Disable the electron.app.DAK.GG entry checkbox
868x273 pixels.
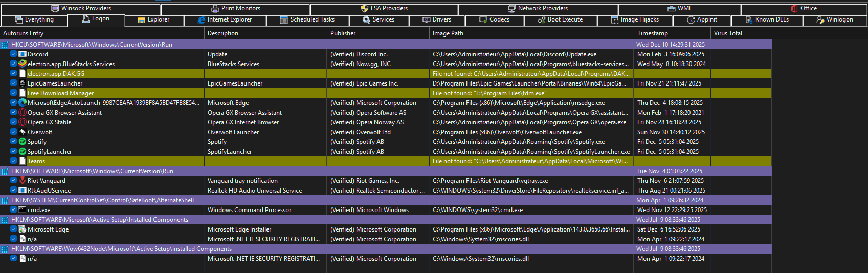(x=14, y=73)
